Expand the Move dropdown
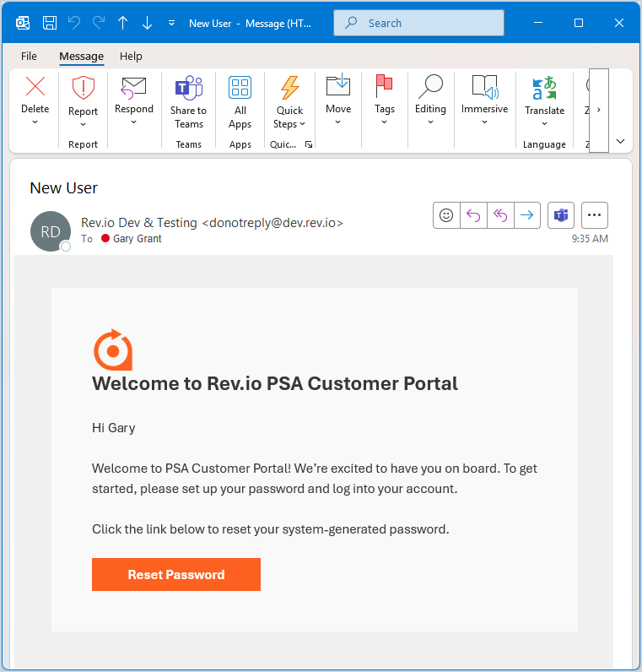 338,122
